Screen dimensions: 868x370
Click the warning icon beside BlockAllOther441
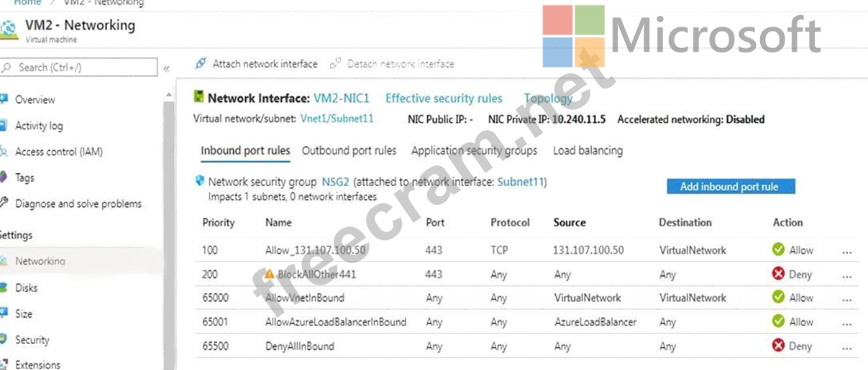269,274
